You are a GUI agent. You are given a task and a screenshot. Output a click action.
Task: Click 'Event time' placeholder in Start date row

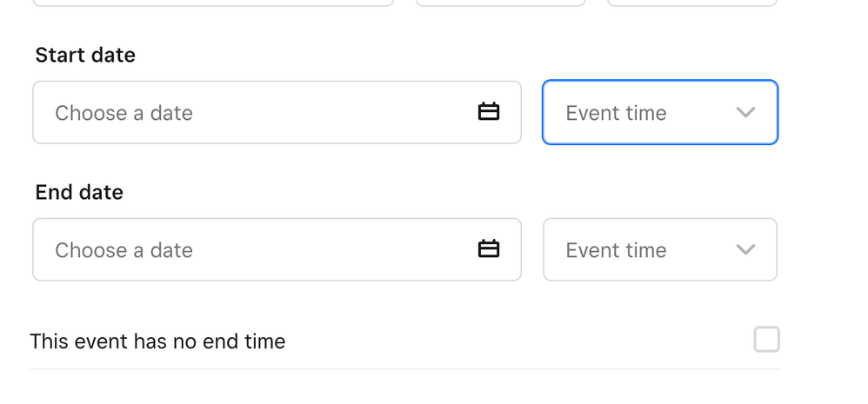[x=616, y=113]
